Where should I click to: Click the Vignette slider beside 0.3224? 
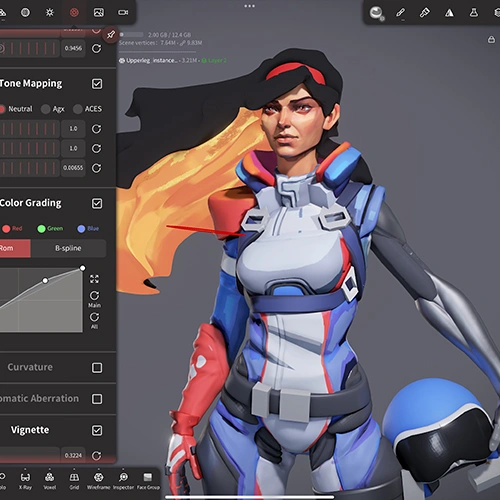coord(30,456)
